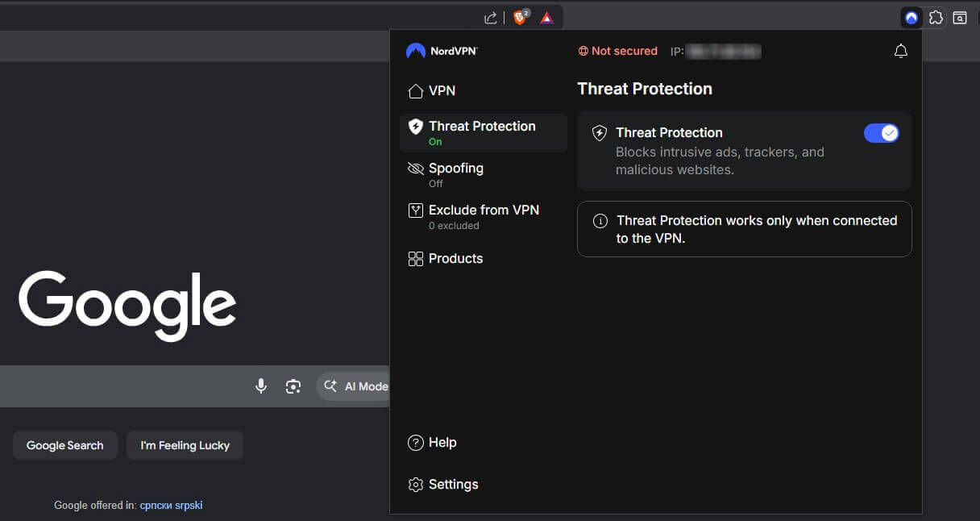980x521 pixels.
Task: Open the VPN section in the sidebar
Action: click(x=484, y=91)
